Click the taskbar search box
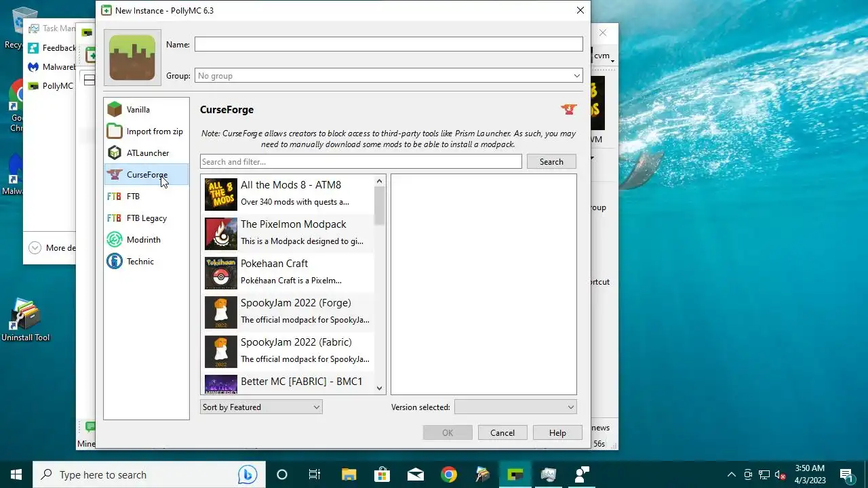The width and height of the screenshot is (868, 488). 148,474
